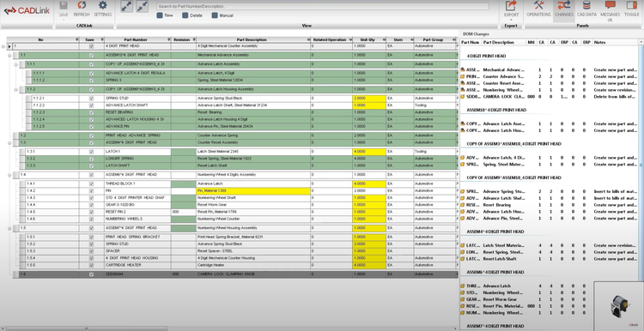Screen dimensions: 644x331
Task: Toggle the Manual filter checkbox
Action: pyautogui.click(x=215, y=15)
